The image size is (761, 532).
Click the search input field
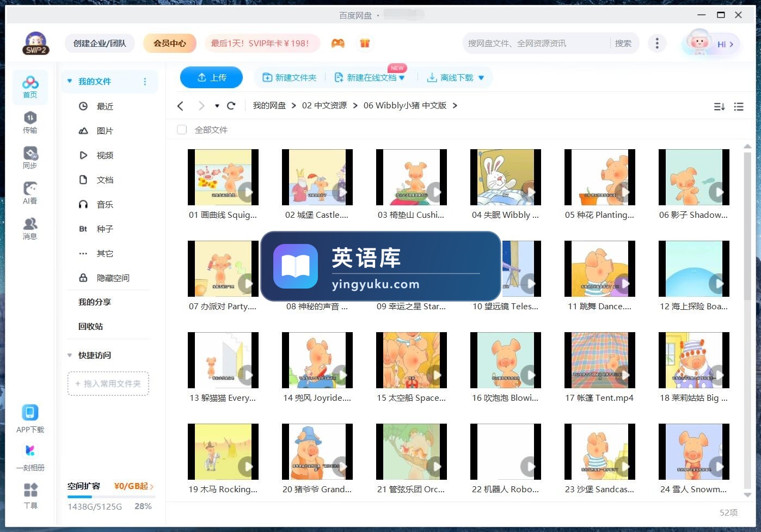[536, 43]
